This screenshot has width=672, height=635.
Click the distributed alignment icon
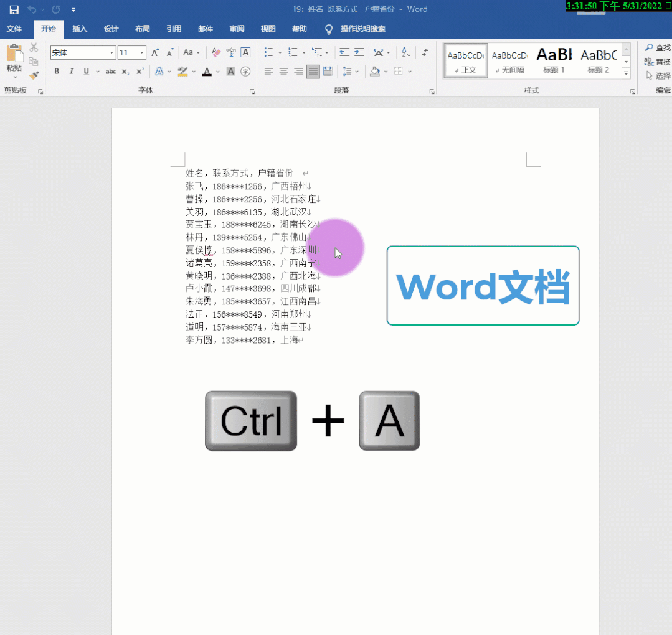(328, 71)
